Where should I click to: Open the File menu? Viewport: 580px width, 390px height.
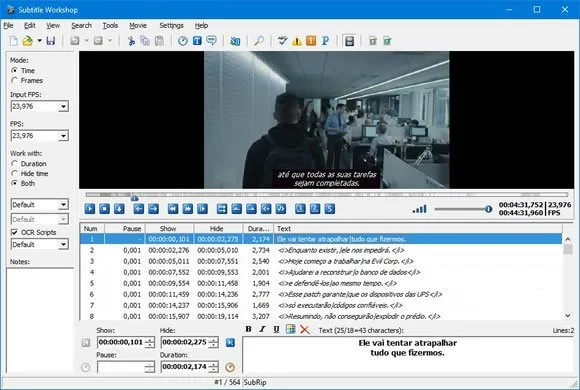9,25
